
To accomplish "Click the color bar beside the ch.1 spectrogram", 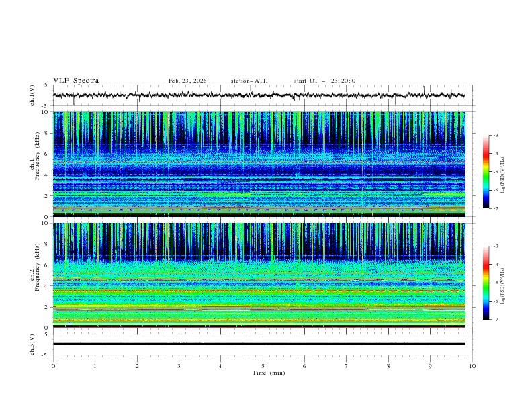I will (486, 172).
